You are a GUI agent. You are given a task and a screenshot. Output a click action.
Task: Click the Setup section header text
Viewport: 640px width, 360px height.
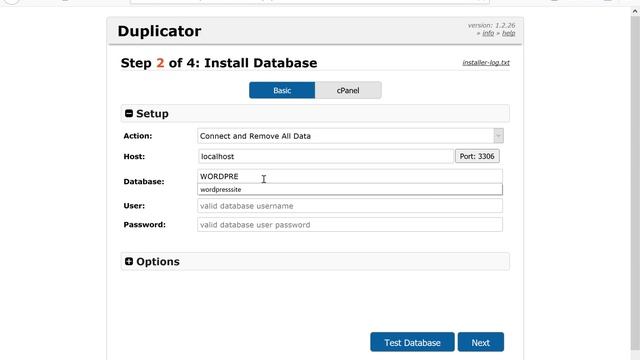152,113
